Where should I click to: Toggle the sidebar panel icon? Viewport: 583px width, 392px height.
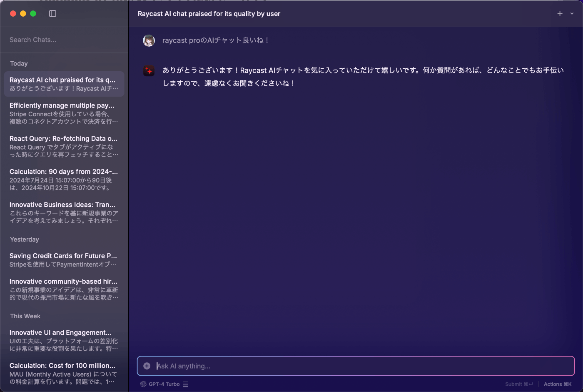[x=52, y=14]
